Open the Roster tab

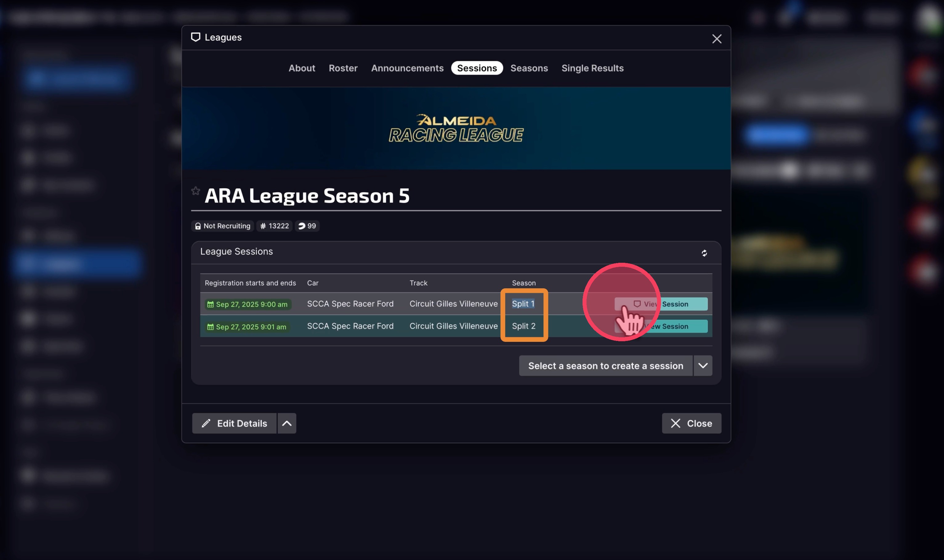343,68
